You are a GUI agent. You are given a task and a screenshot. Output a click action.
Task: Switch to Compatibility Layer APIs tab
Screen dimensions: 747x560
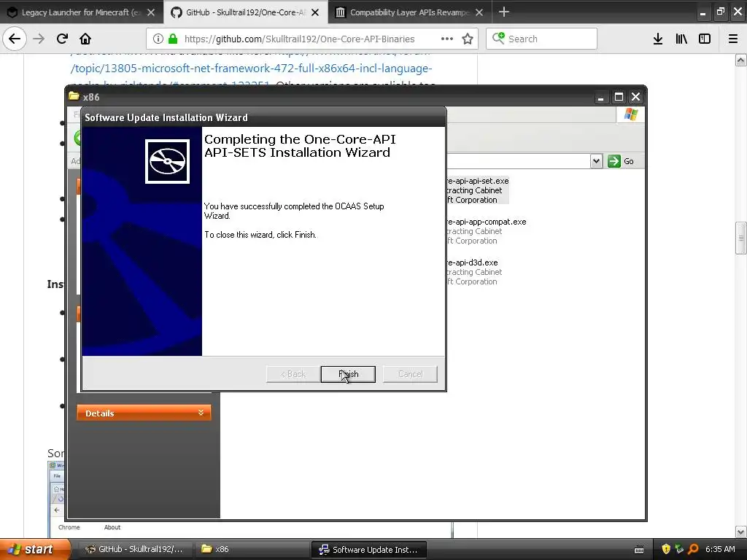[409, 12]
